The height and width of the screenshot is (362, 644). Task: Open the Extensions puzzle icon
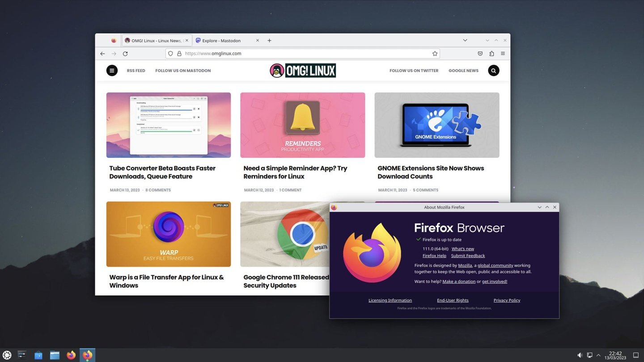[491, 54]
